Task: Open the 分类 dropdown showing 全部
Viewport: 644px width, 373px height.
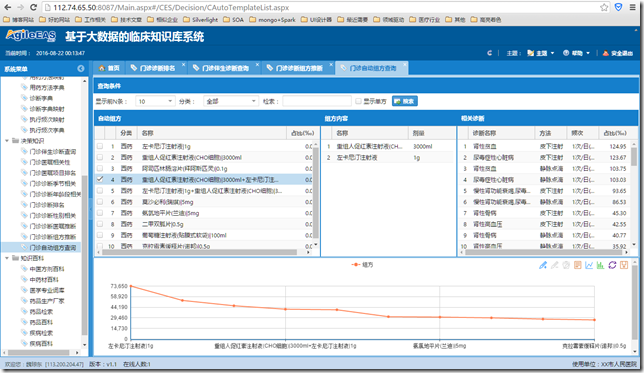Action: (x=230, y=101)
